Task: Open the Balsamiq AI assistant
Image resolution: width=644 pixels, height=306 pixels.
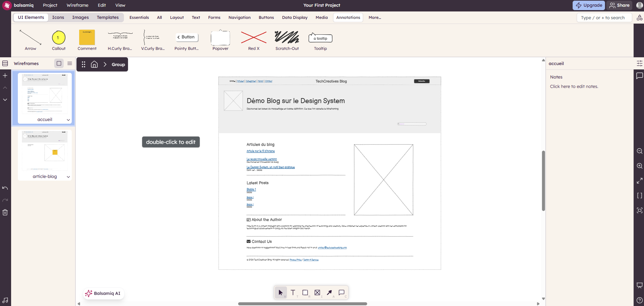Action: click(x=103, y=294)
